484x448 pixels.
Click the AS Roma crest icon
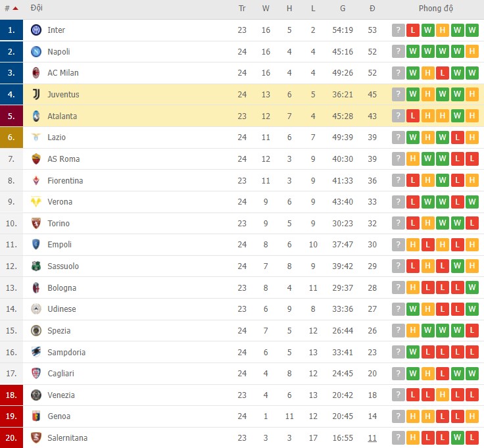(x=36, y=159)
